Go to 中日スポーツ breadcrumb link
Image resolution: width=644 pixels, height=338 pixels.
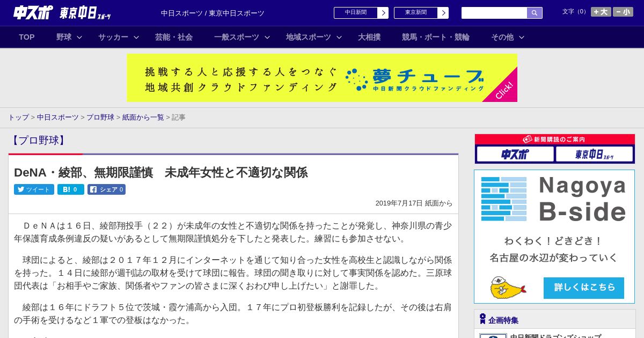(x=58, y=117)
